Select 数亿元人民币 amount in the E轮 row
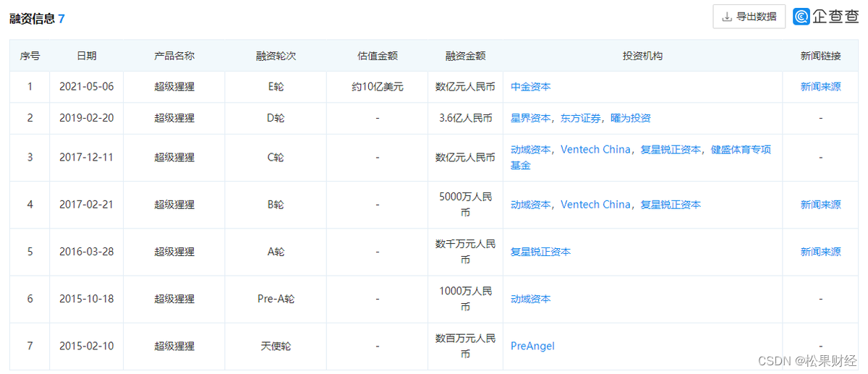Image resolution: width=868 pixels, height=374 pixels. pos(465,87)
